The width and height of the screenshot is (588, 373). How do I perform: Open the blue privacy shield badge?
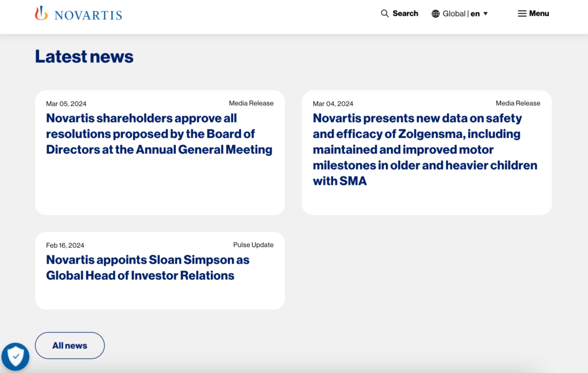[15, 357]
